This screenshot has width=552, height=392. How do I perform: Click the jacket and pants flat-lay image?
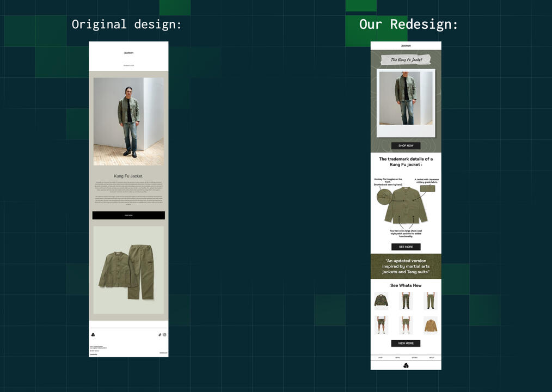(x=128, y=270)
